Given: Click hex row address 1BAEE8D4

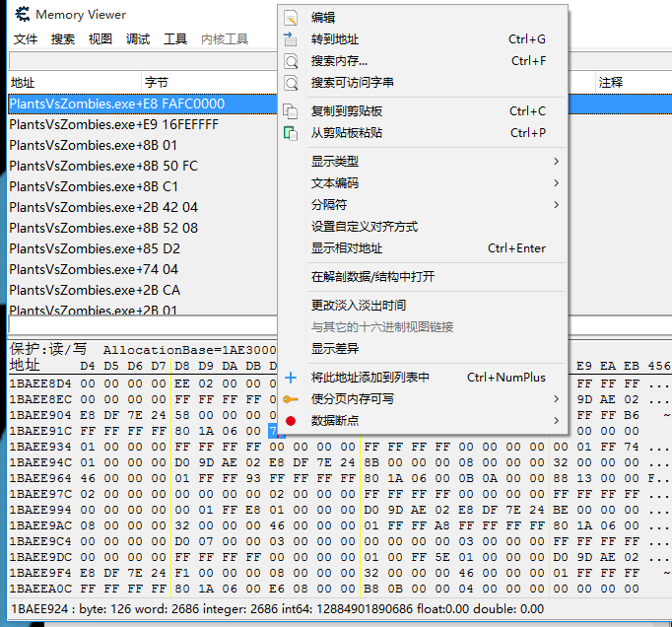Looking at the screenshot, I should [x=40, y=383].
